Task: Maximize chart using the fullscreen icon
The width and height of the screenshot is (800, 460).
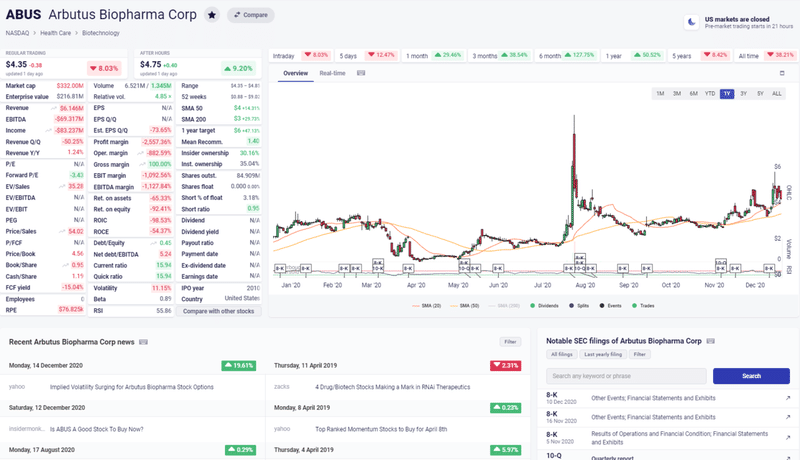Action: [782, 73]
